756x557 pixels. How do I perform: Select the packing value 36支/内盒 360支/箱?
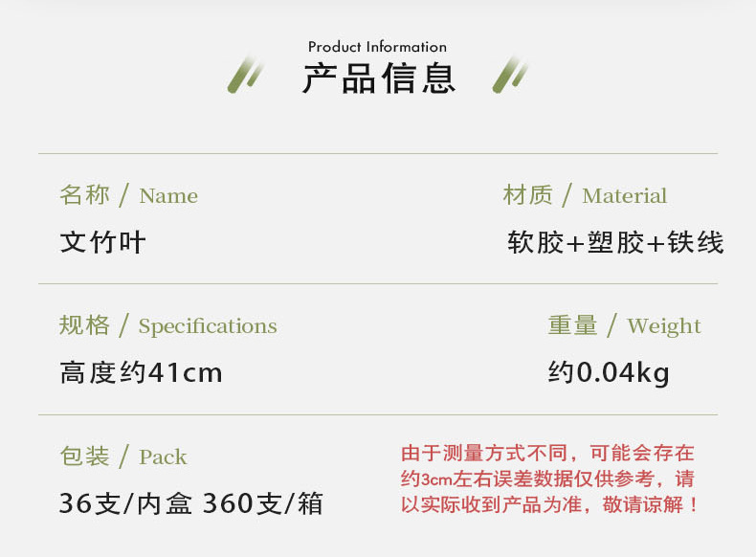point(191,502)
